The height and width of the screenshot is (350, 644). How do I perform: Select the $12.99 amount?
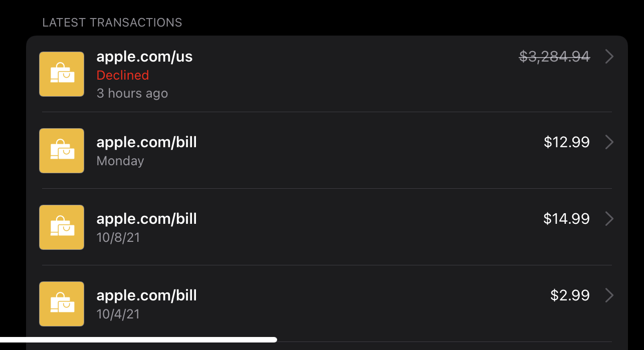tap(566, 142)
